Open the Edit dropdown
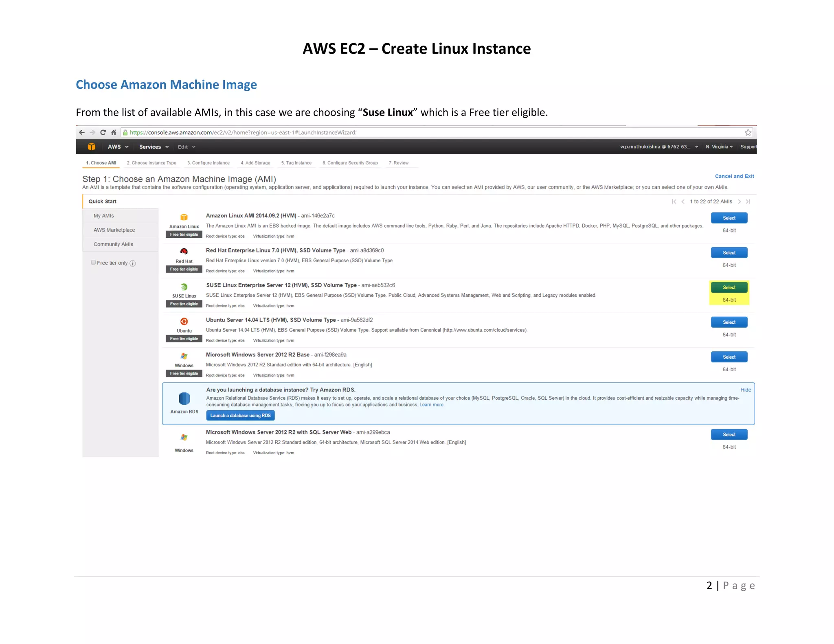Image resolution: width=834 pixels, height=644 pixels. (x=187, y=147)
